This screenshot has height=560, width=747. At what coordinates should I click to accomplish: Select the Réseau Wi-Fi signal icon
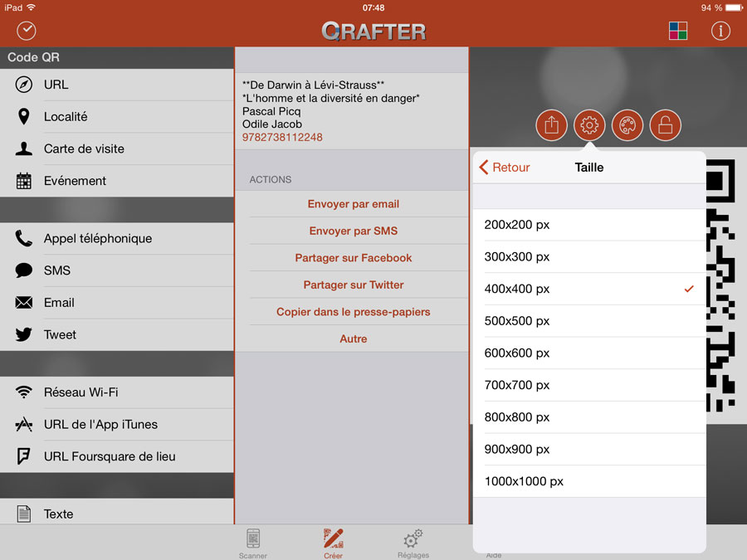click(23, 392)
